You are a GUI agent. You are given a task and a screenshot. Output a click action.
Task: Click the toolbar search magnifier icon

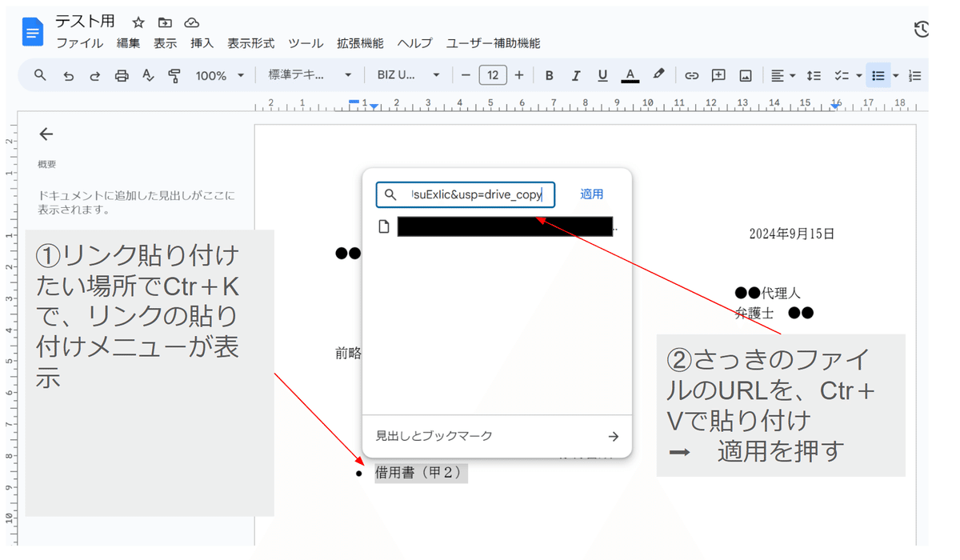(x=40, y=75)
